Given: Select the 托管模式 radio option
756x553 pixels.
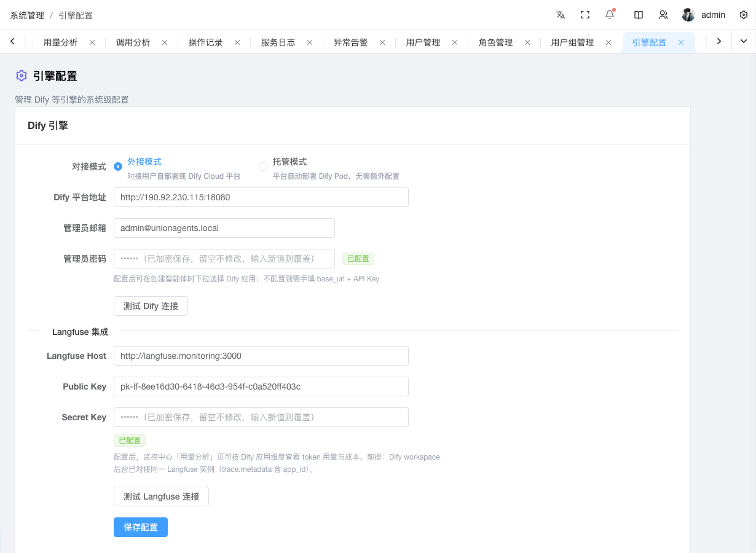Looking at the screenshot, I should (263, 166).
